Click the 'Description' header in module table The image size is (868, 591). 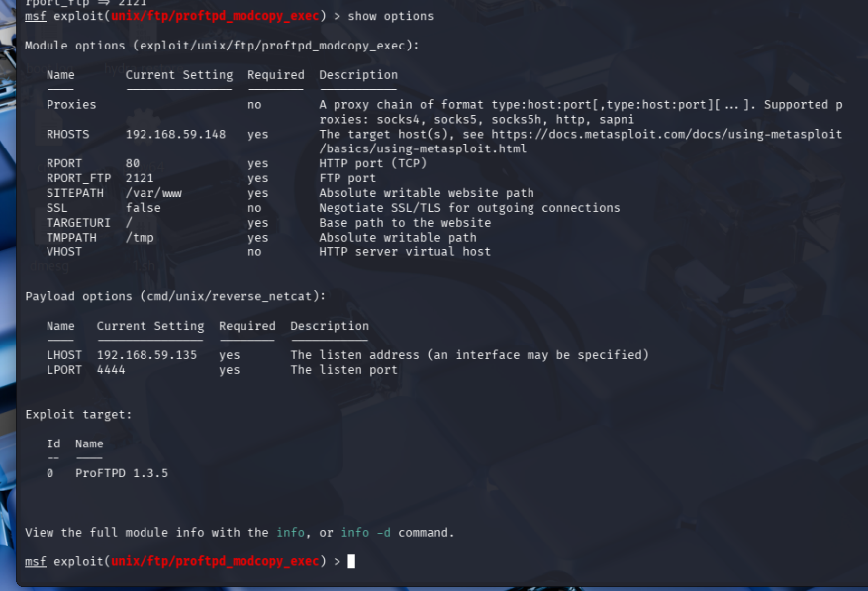[358, 75]
